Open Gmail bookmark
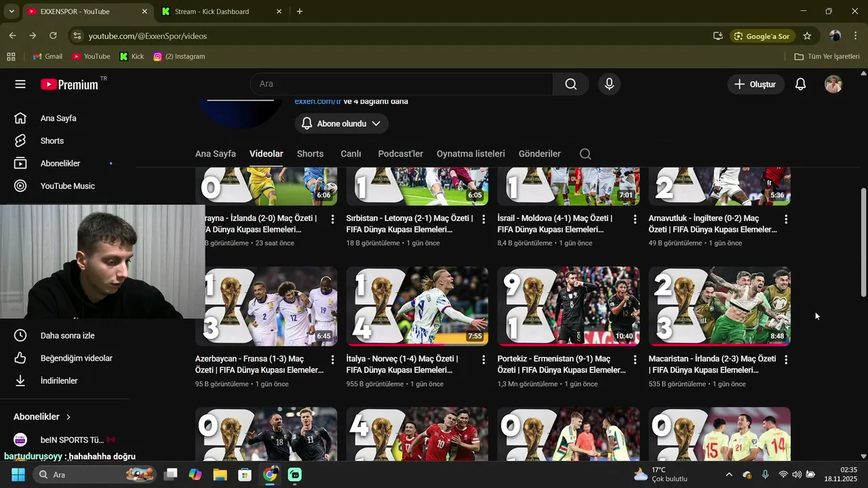The image size is (868, 488). 47,56
